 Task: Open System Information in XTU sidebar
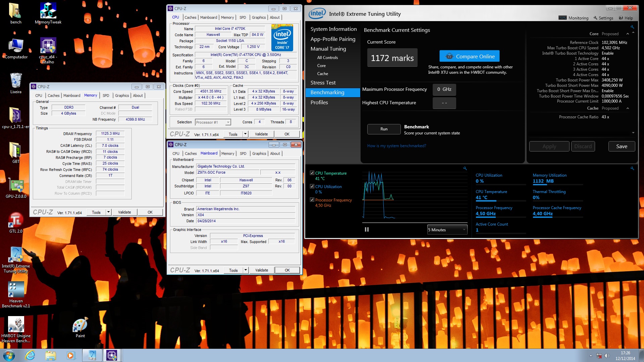click(x=333, y=29)
